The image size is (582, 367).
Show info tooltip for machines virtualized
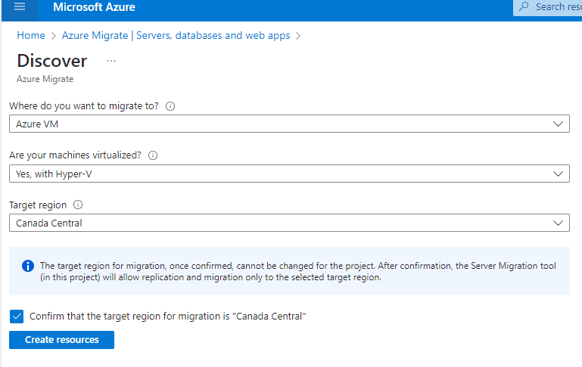click(153, 155)
